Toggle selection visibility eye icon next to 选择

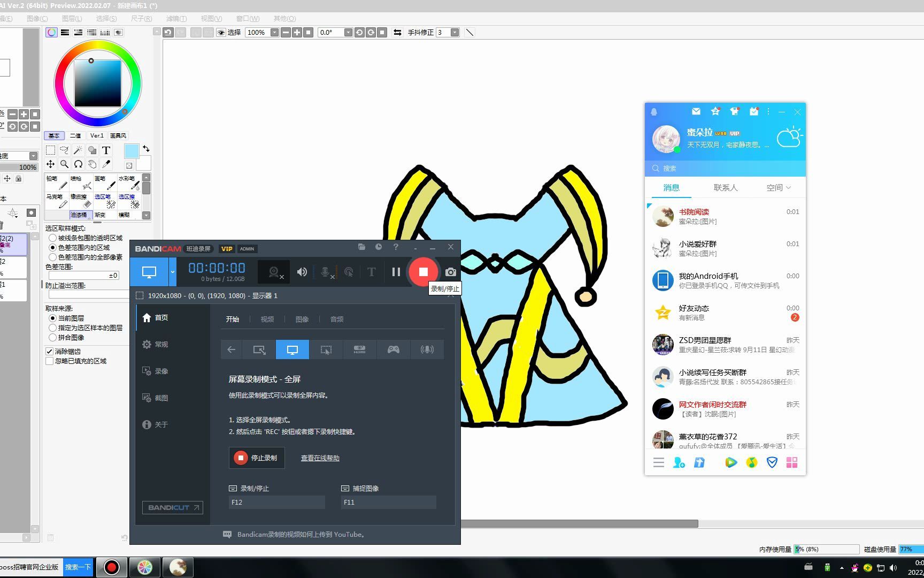221,33
